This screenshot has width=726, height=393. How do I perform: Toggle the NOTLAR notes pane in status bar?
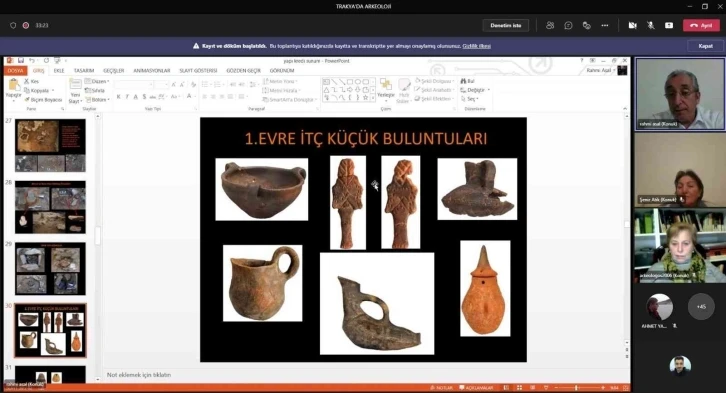441,388
